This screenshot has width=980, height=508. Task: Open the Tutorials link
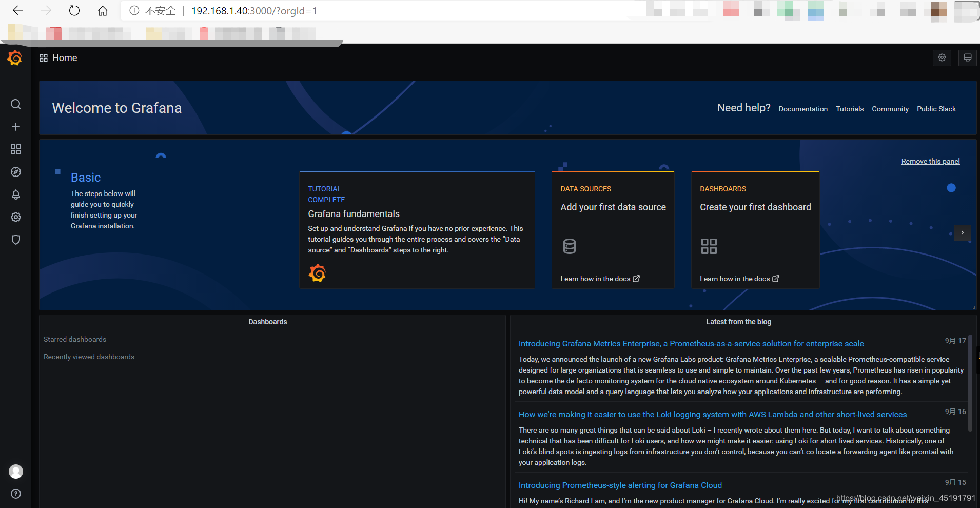point(850,109)
